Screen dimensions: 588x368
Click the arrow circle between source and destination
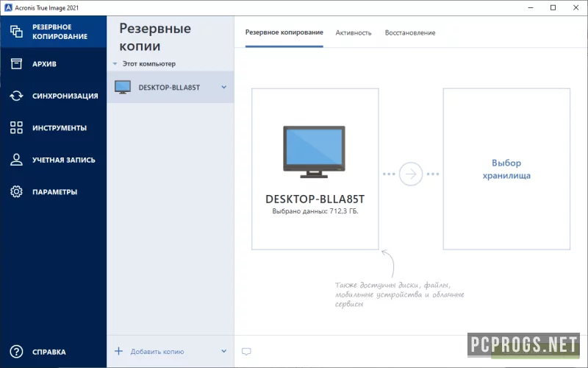[x=411, y=174]
